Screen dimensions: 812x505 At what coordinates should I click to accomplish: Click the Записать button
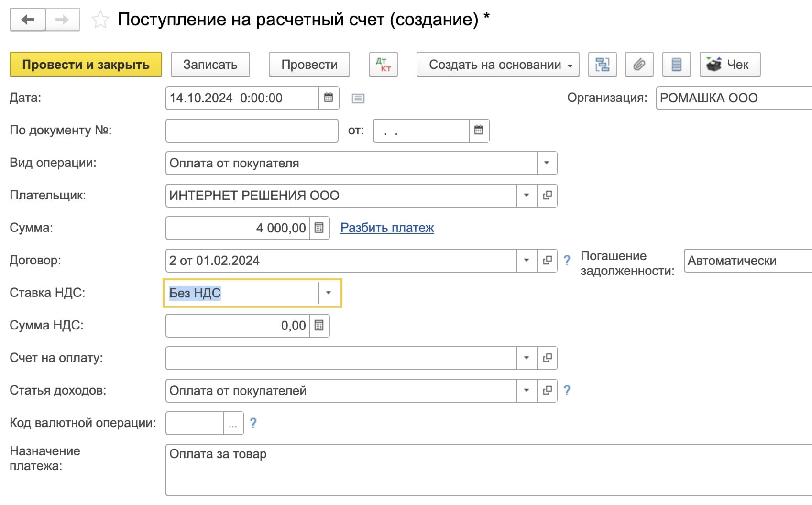click(x=210, y=65)
